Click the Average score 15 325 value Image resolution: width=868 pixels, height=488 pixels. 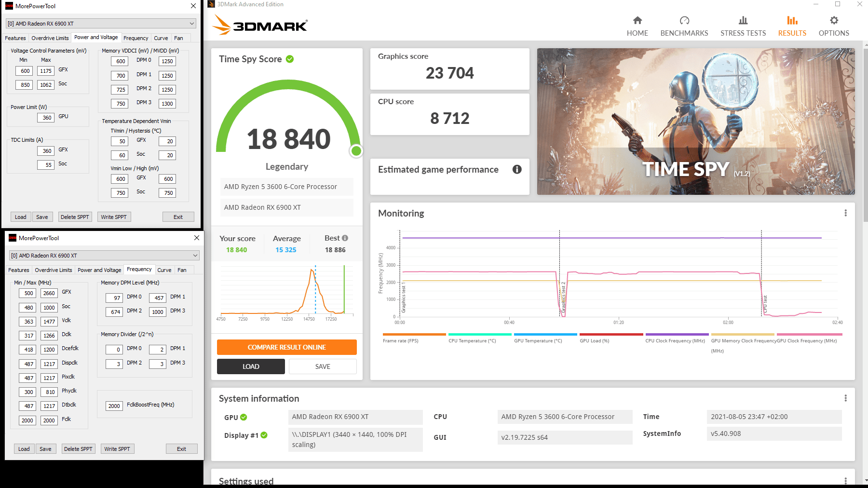(286, 250)
